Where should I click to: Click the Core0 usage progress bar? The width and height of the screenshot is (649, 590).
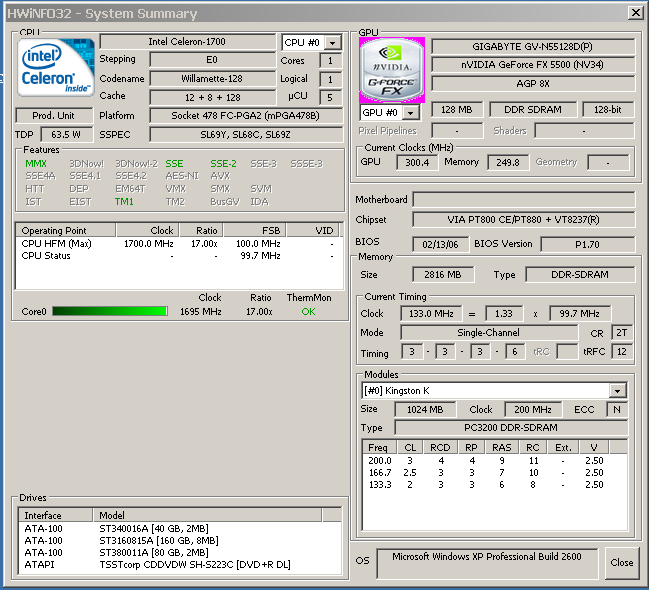click(x=110, y=311)
